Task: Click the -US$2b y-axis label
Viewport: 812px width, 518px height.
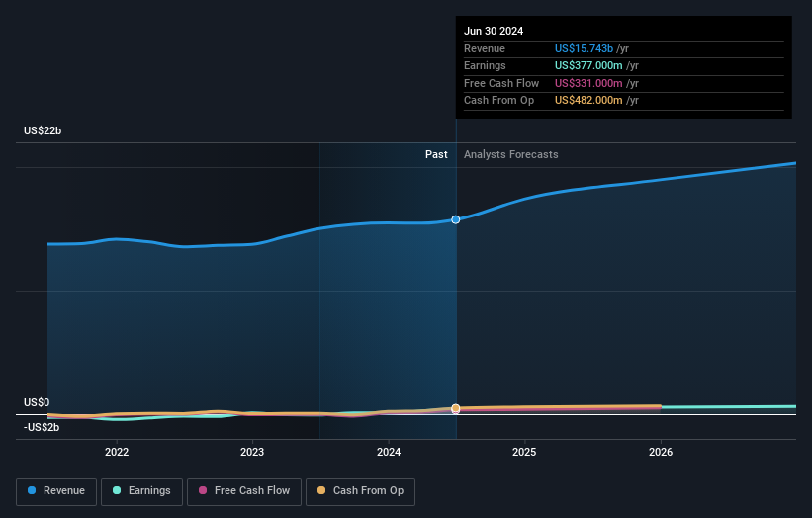Action: coord(42,427)
